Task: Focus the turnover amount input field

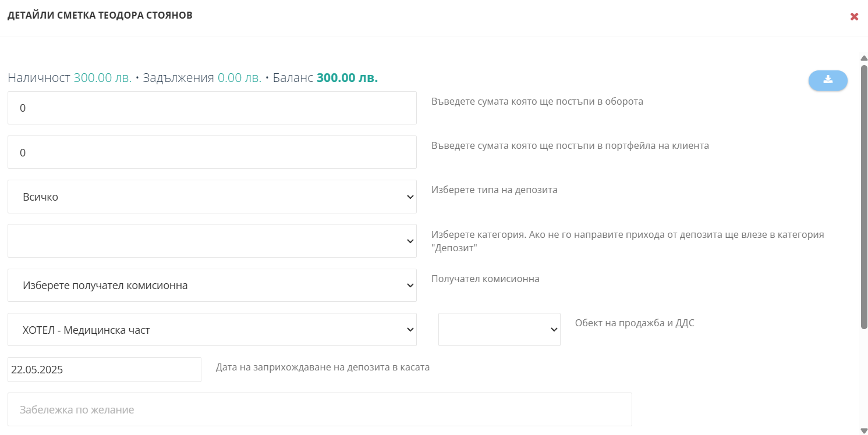Action: point(212,108)
